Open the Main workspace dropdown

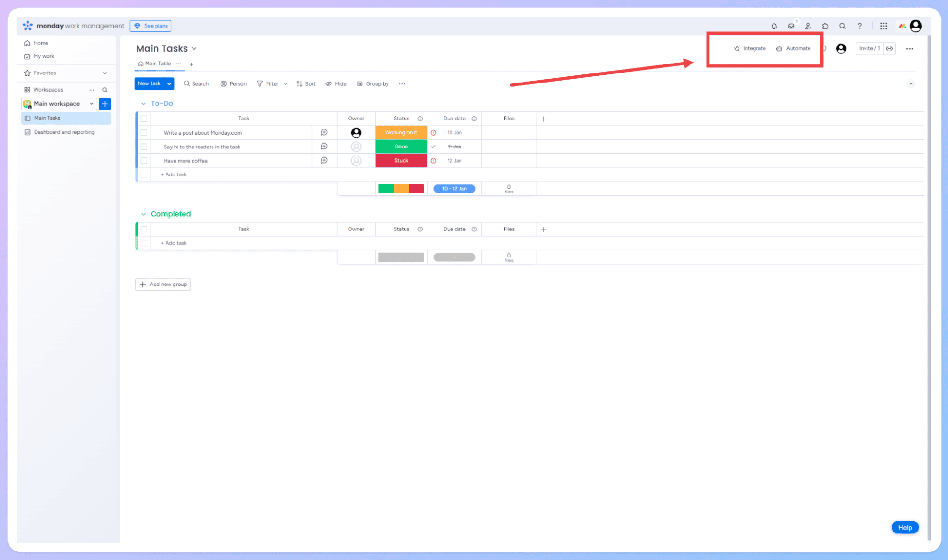(x=59, y=104)
